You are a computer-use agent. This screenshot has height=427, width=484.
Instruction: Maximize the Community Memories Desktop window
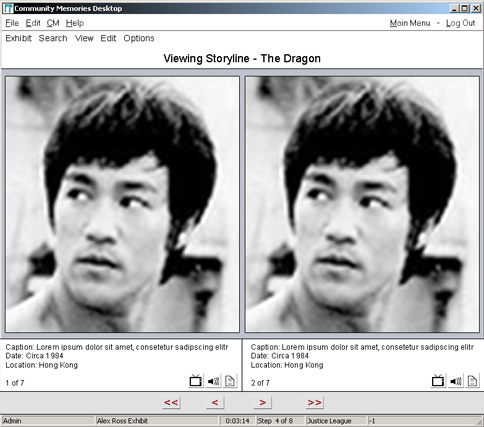pyautogui.click(x=464, y=8)
